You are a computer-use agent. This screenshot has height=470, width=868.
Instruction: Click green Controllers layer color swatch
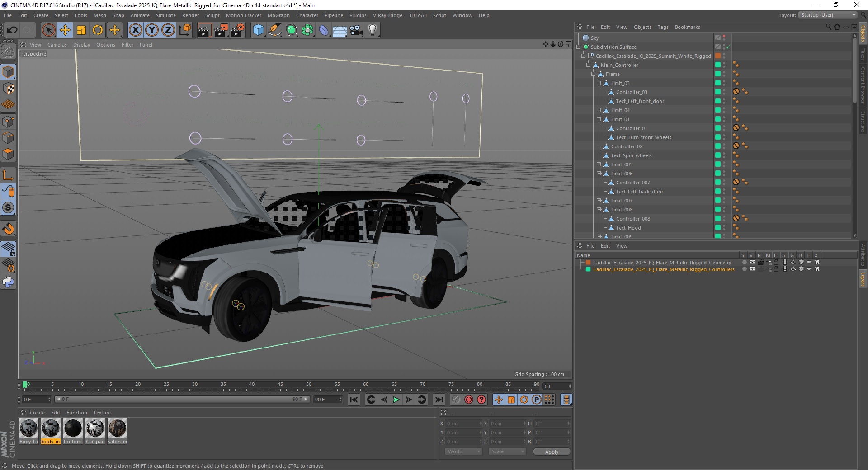coord(588,269)
